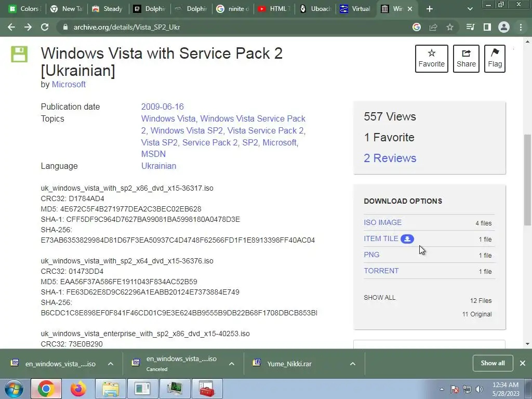
Task: Expand options for first en_windows_vista iso download
Action: [111, 364]
